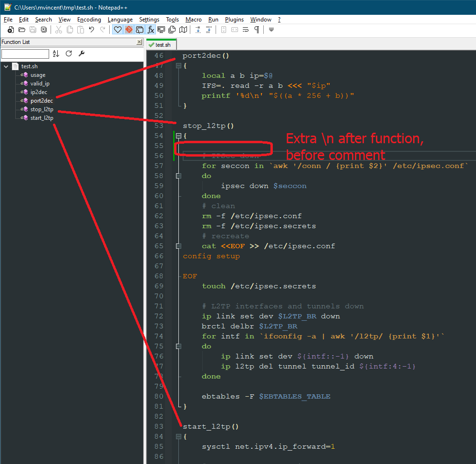
Task: Click the synchronize horizontal scrolling icon
Action: pyautogui.click(x=235, y=30)
